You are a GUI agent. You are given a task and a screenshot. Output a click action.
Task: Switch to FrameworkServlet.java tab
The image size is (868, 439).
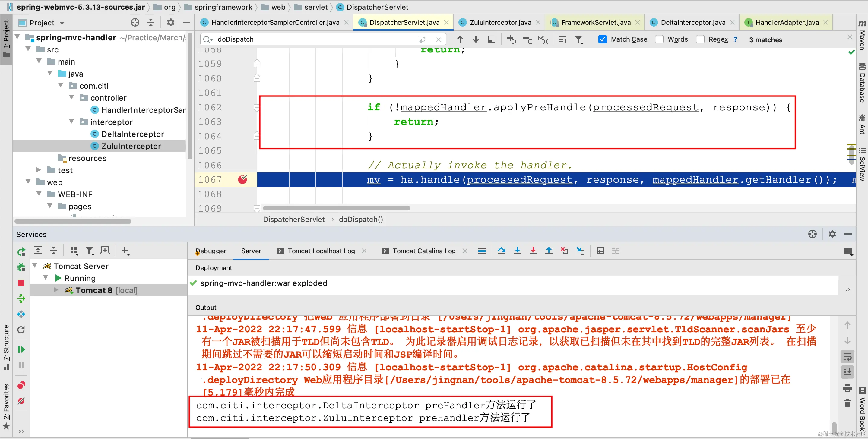coord(595,22)
